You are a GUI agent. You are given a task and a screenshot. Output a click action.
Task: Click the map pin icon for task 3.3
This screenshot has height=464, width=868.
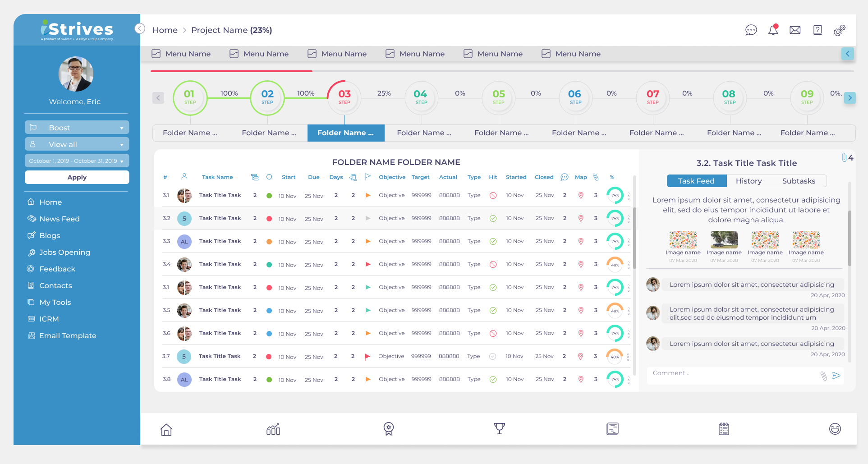click(581, 242)
